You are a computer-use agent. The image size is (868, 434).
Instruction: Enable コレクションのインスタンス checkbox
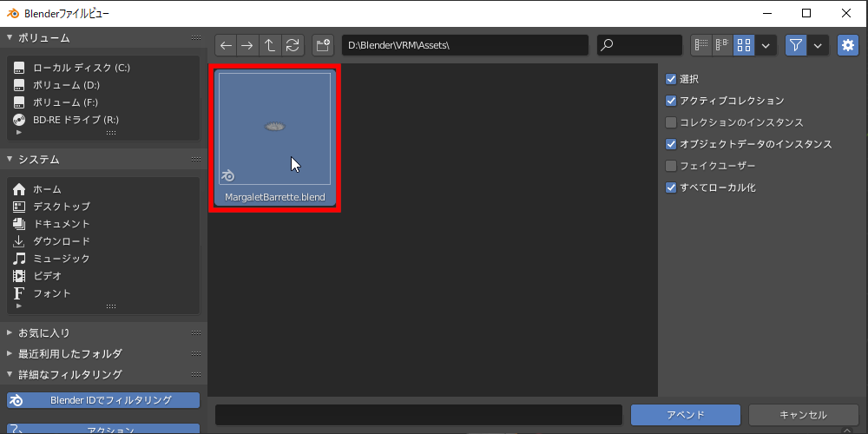(x=671, y=122)
